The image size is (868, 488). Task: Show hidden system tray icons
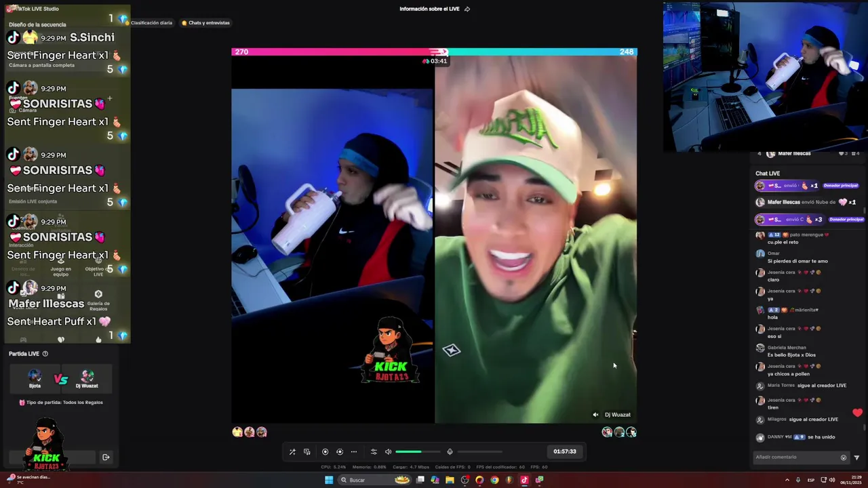click(x=787, y=480)
